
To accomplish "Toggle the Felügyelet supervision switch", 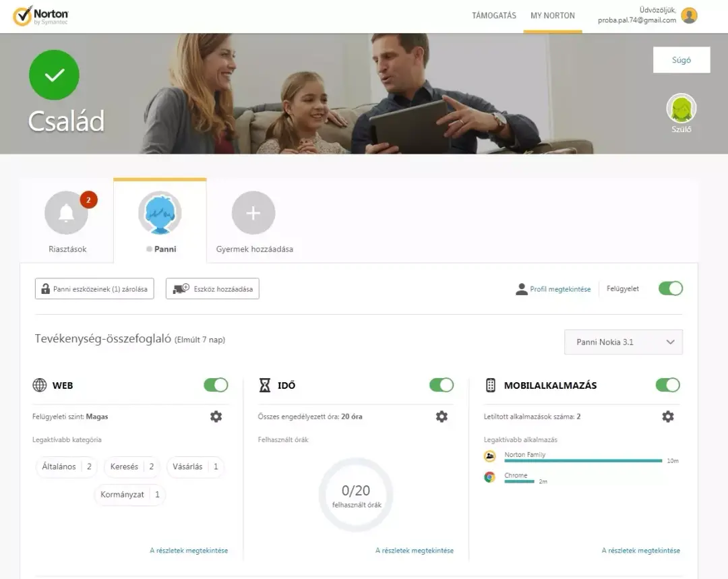I will click(x=671, y=288).
